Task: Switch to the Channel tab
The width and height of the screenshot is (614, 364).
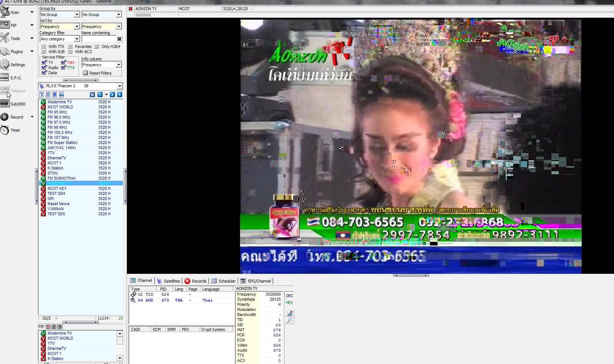Action: coord(141,281)
